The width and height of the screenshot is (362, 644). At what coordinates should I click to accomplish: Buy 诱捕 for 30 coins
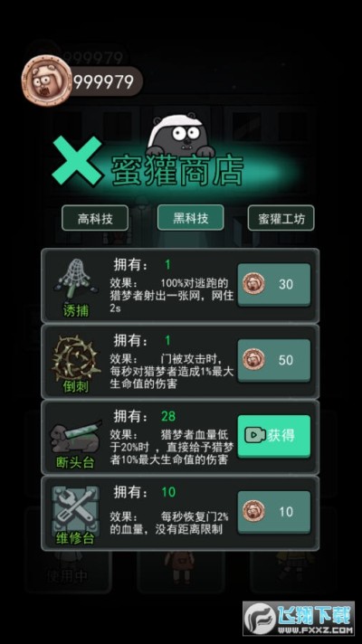274,284
